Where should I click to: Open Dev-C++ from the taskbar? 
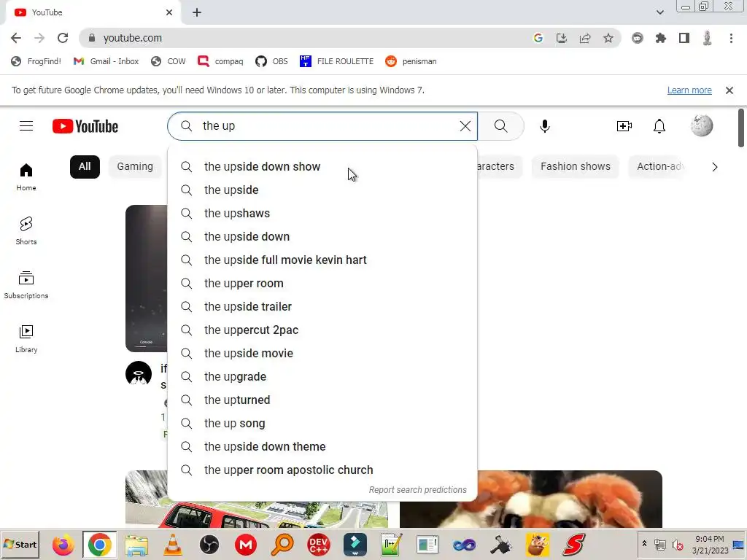coord(318,545)
